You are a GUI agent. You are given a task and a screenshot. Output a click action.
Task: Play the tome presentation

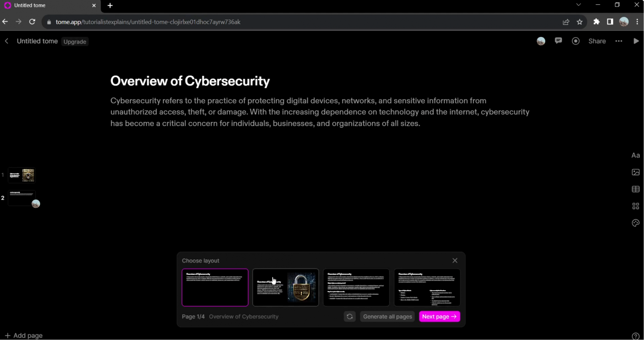click(636, 41)
